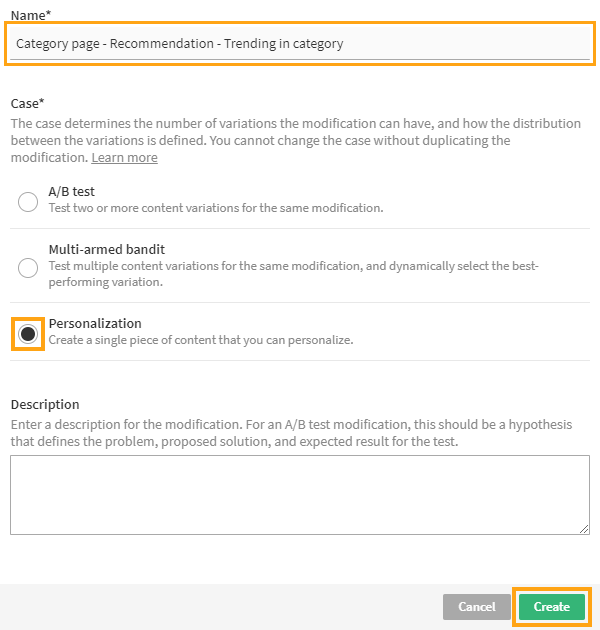Click the Name input field
This screenshot has height=630, width=600.
(300, 44)
